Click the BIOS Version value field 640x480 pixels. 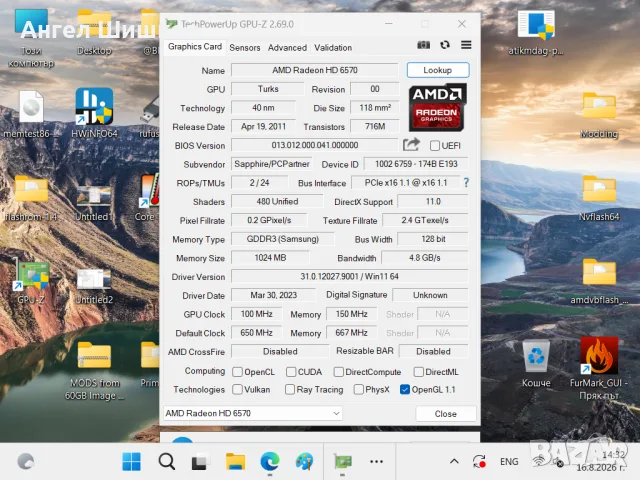pyautogui.click(x=314, y=145)
